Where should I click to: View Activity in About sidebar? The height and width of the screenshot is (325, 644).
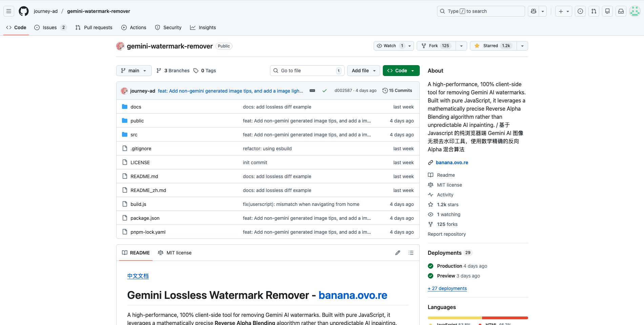[x=445, y=195]
